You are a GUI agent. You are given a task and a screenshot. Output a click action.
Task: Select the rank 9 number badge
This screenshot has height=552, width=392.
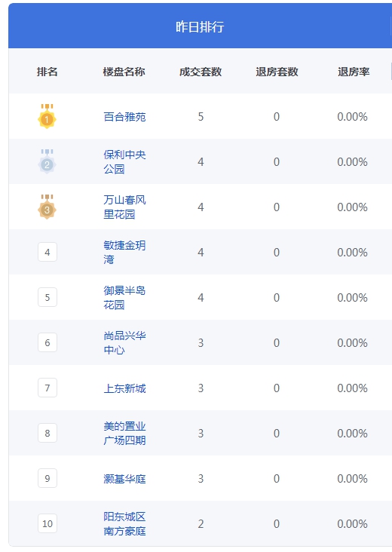coord(47,478)
